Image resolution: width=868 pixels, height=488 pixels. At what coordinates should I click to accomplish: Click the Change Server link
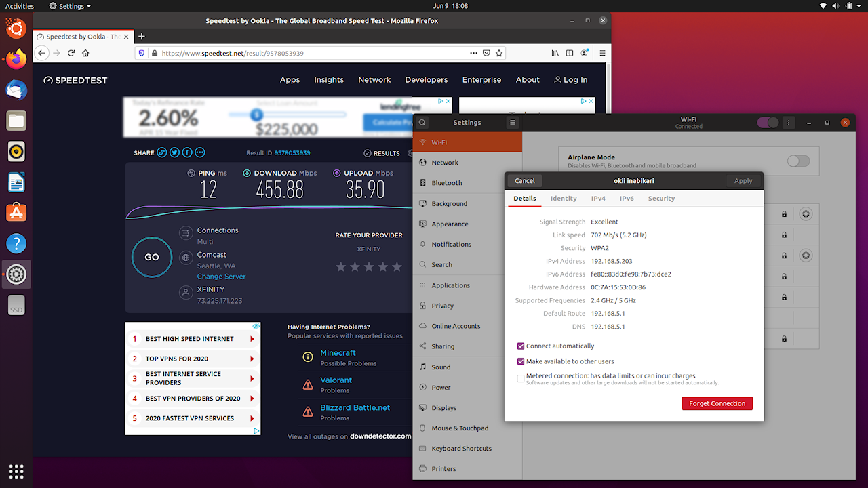pos(221,277)
